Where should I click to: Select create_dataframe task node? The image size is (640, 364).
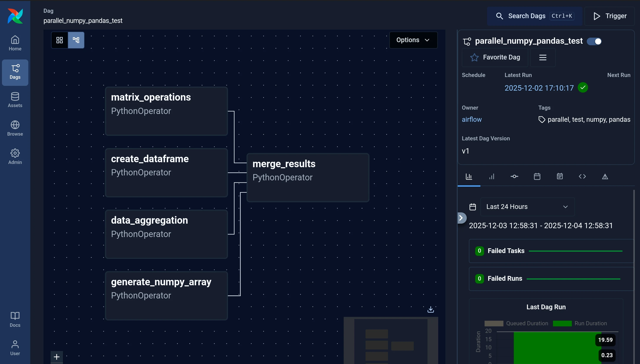point(166,173)
